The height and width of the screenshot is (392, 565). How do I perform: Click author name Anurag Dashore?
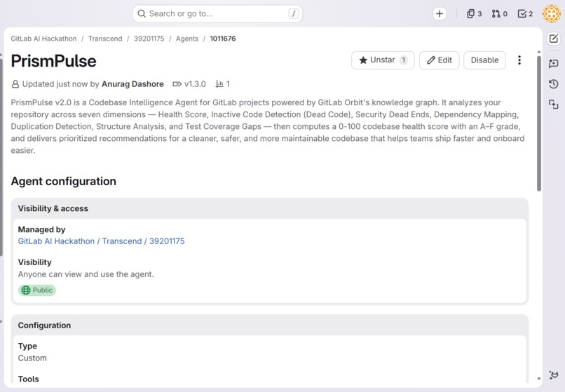pos(132,84)
